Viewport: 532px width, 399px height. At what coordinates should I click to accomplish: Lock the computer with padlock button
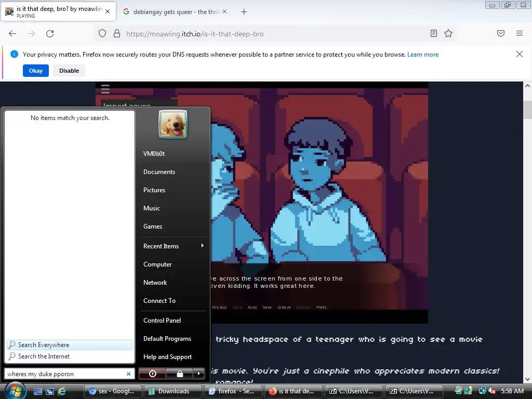[x=180, y=374]
